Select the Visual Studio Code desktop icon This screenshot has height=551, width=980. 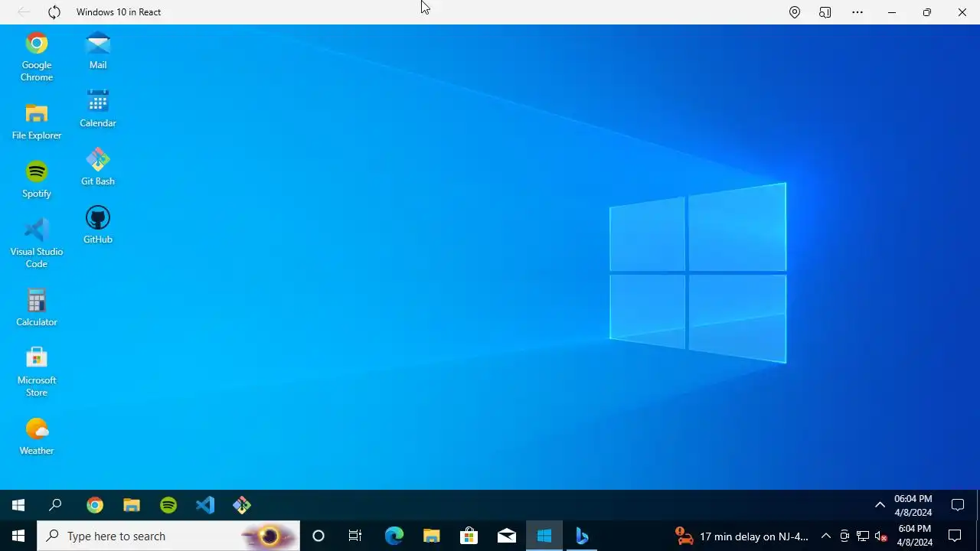(x=37, y=243)
